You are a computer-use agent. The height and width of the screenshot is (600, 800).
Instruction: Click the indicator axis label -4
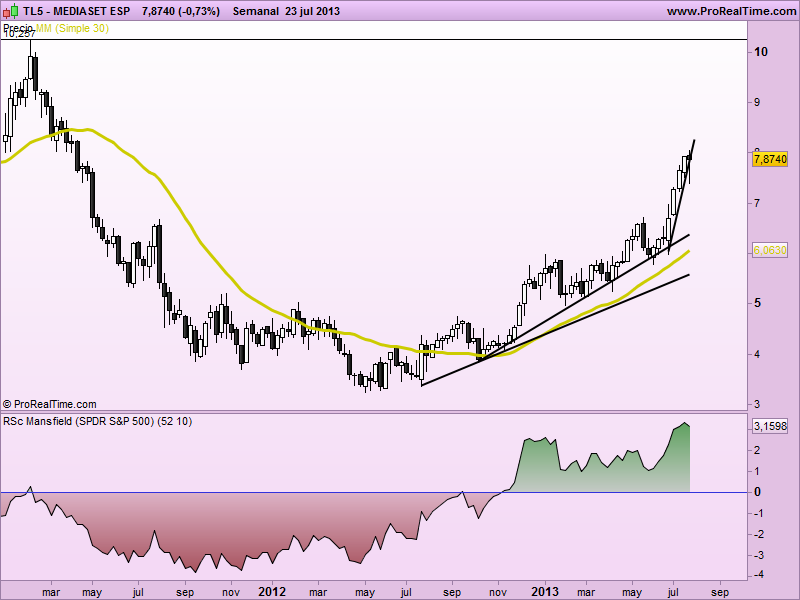point(759,575)
